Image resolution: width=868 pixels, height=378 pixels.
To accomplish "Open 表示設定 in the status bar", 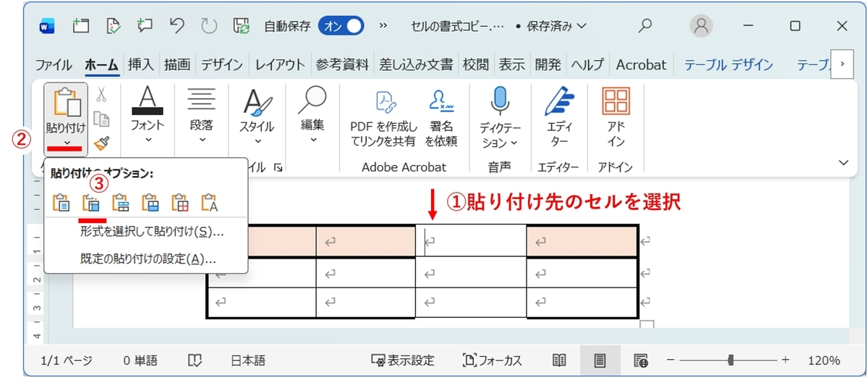I will (x=403, y=360).
